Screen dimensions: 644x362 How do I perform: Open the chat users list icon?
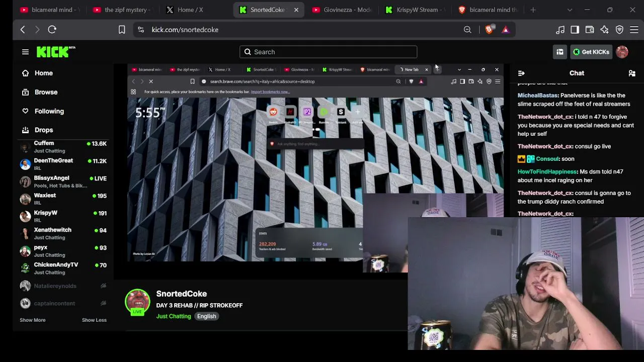[x=632, y=73]
